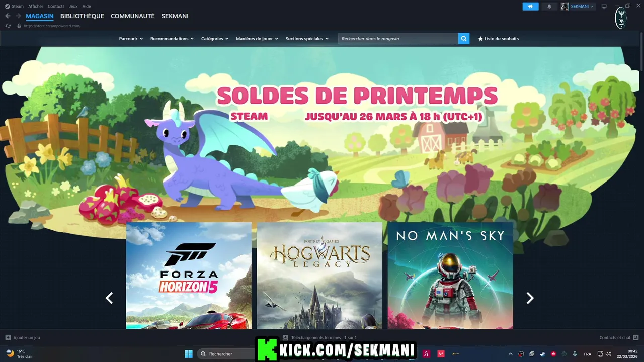Screen dimensions: 644x362
Task: Show hidden system tray icons chevron
Action: click(x=510, y=354)
